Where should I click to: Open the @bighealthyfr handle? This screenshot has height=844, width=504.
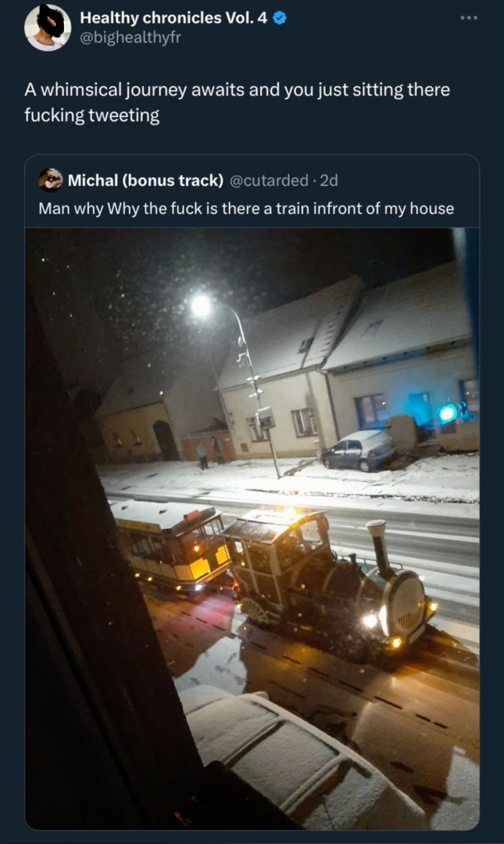pos(130,37)
